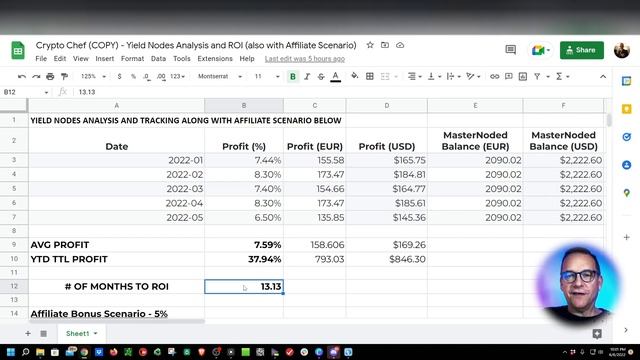Open the font size dropdown
This screenshot has height=360, width=640.
(x=267, y=76)
